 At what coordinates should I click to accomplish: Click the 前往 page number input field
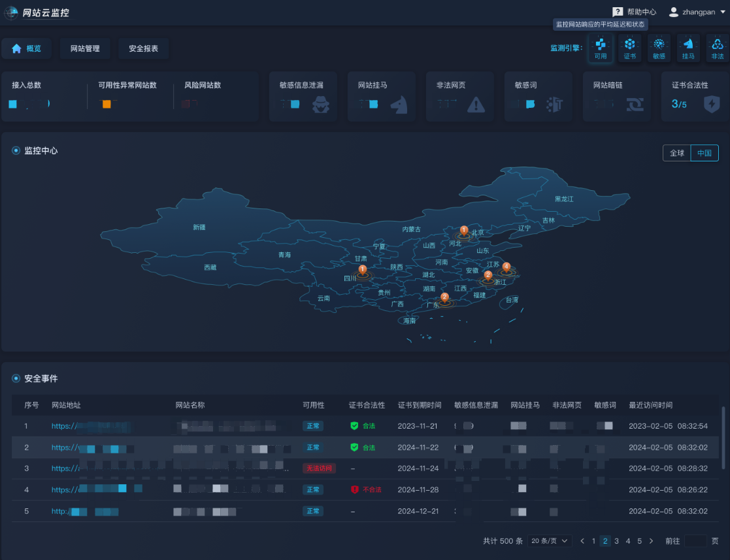[x=695, y=541]
